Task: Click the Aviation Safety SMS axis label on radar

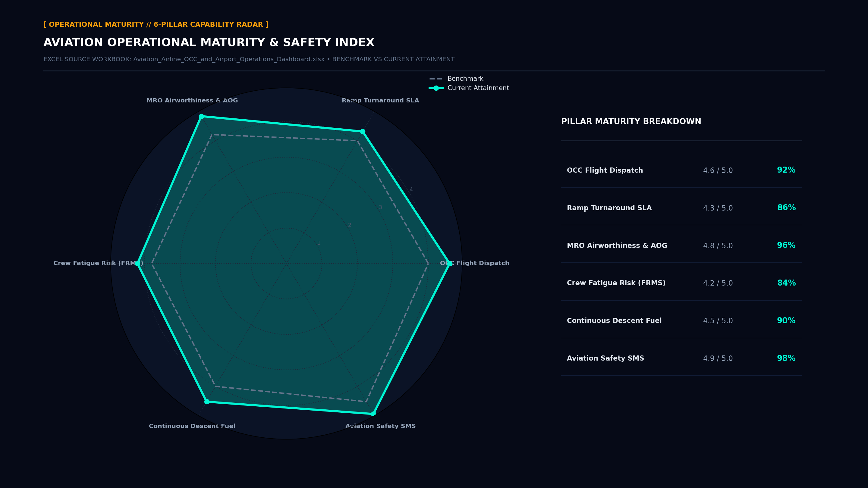Action: (380, 426)
